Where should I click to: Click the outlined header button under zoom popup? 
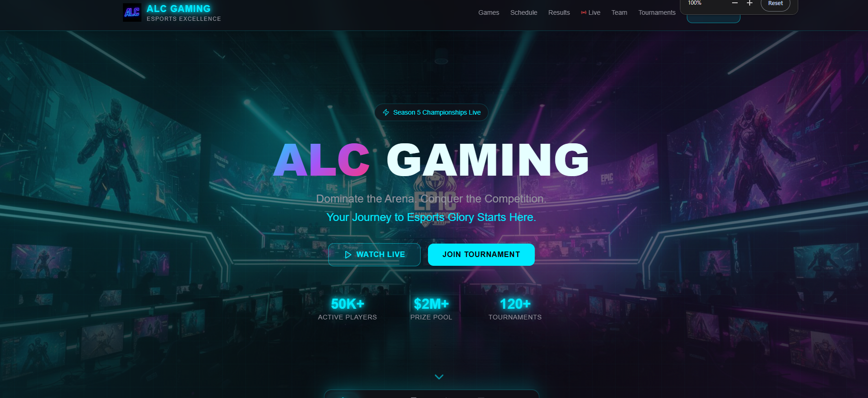[714, 18]
